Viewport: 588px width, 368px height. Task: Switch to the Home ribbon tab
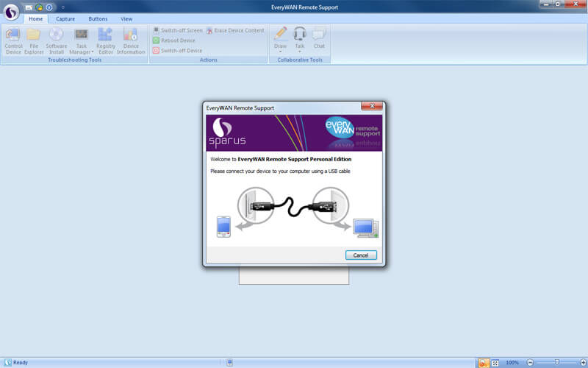(35, 19)
